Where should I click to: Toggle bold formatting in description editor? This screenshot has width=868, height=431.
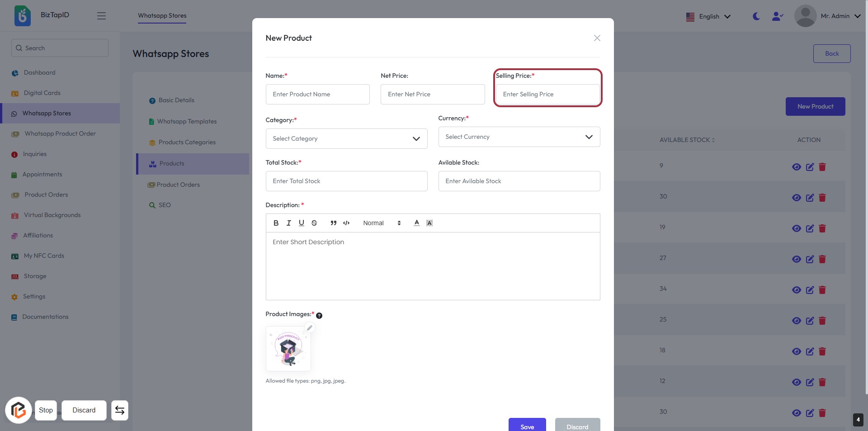[276, 223]
